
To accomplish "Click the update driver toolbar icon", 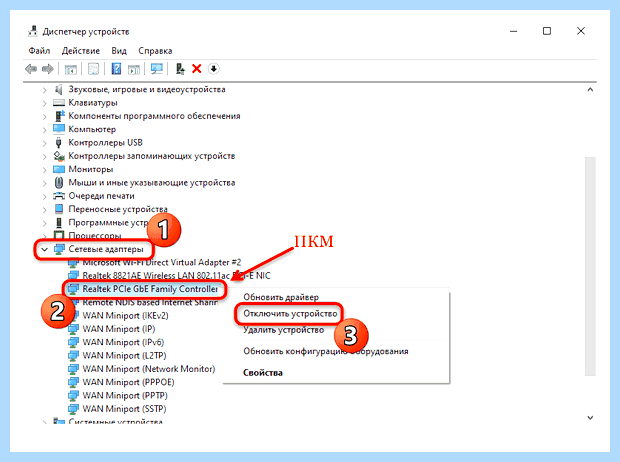I will 180,69.
